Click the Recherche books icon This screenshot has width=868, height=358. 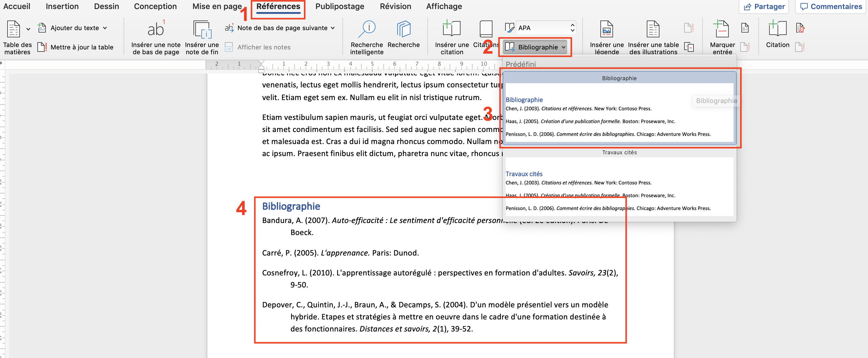(x=403, y=29)
